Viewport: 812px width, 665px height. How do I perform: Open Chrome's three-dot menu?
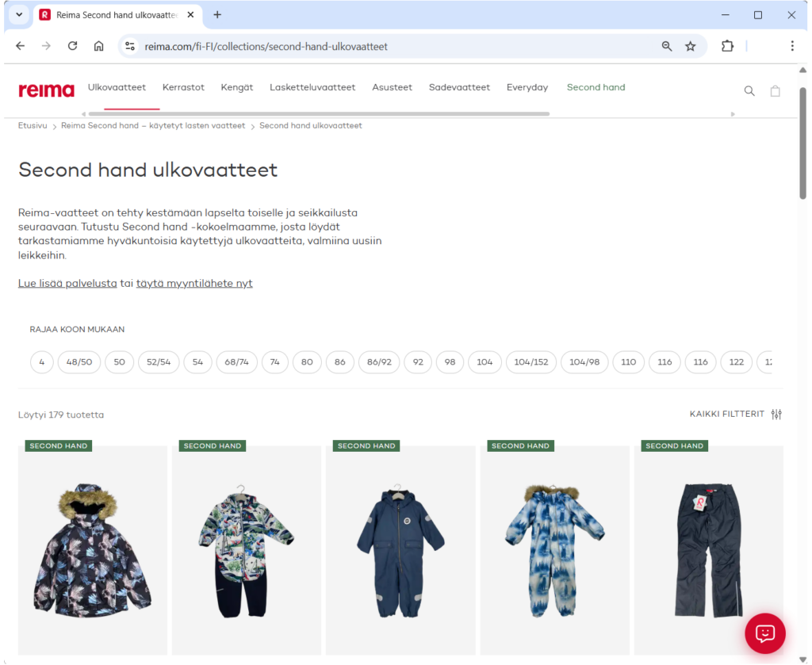(791, 46)
